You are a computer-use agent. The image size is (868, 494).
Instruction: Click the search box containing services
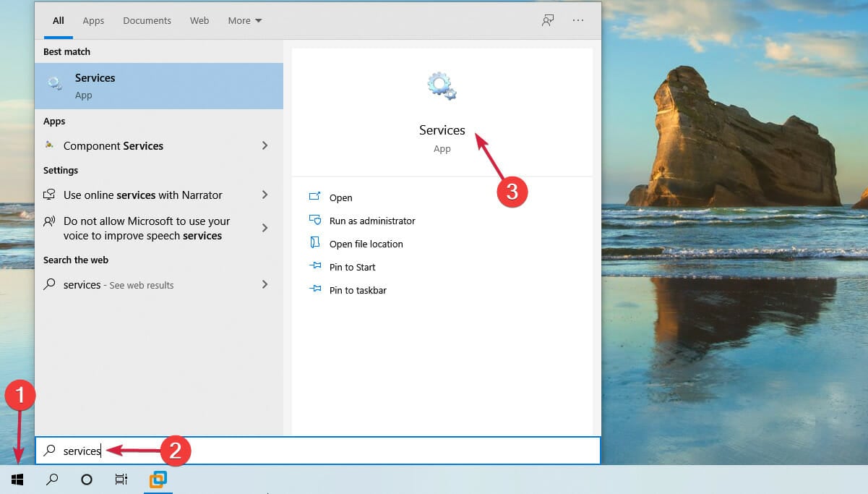[318, 451]
